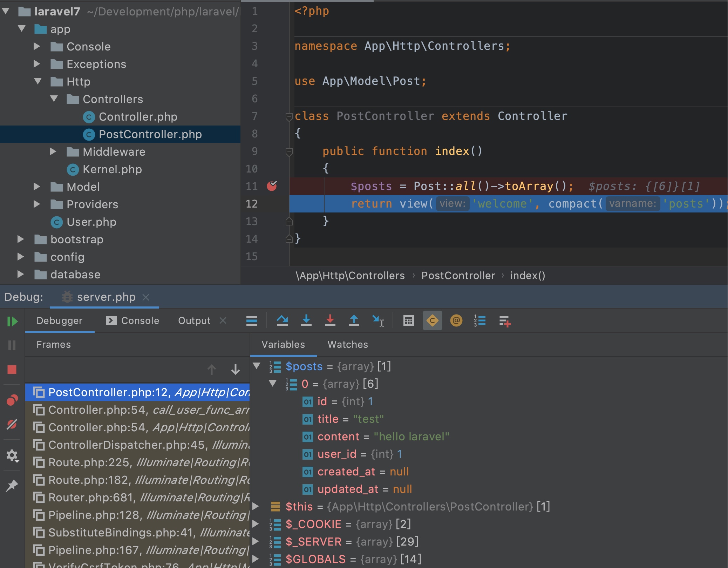The image size is (728, 568).
Task: Collapse the app folder
Action: pos(22,29)
